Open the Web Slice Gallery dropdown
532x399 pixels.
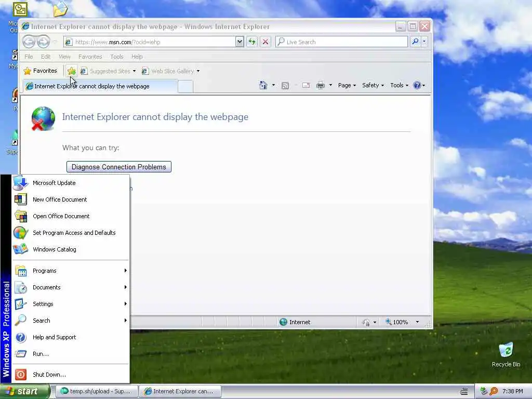198,71
